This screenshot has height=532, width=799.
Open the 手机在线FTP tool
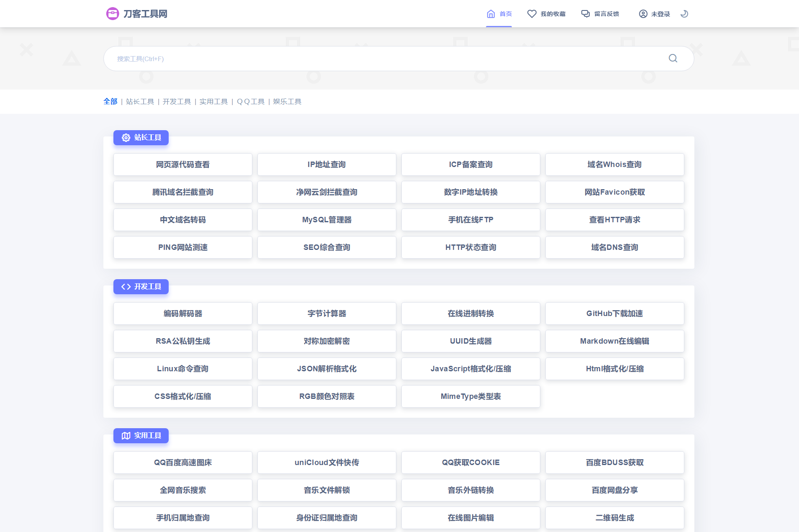471,220
